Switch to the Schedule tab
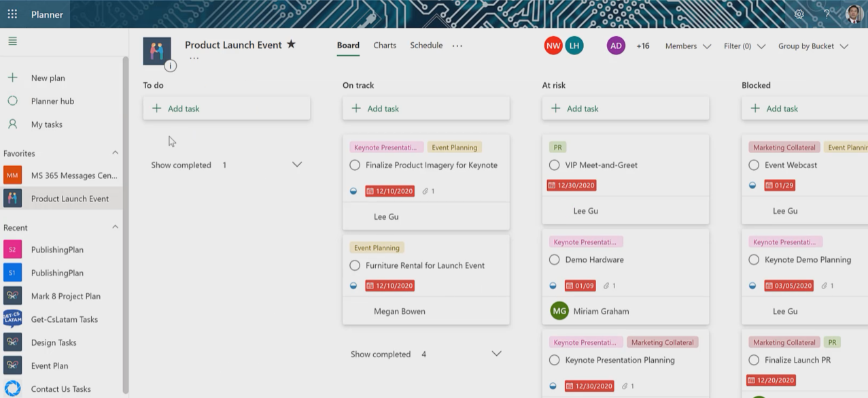 [426, 46]
